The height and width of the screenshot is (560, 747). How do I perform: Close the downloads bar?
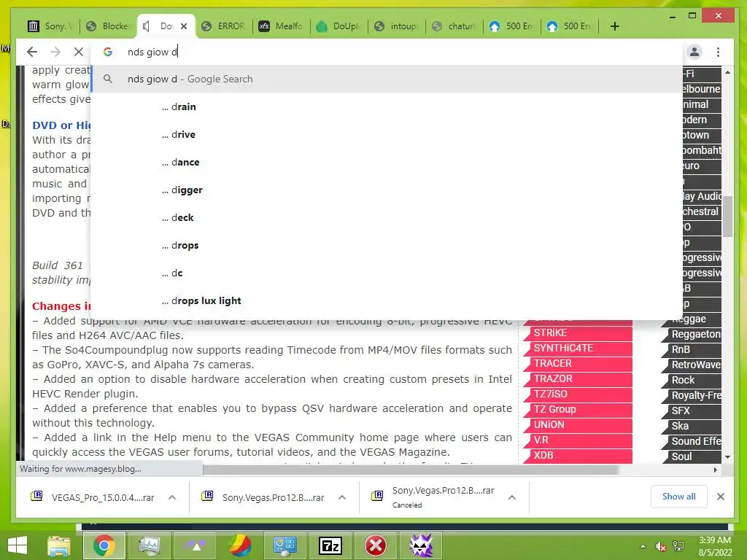tap(721, 497)
